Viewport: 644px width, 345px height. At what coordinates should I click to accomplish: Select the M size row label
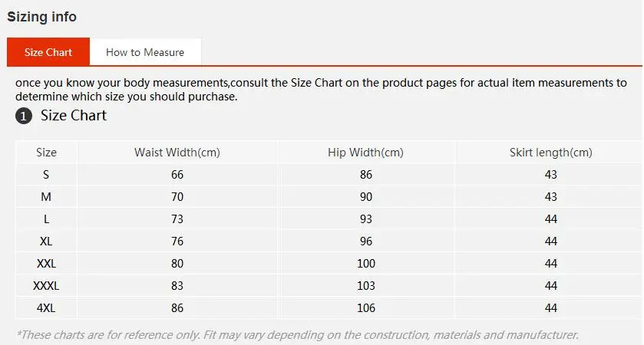[46, 197]
